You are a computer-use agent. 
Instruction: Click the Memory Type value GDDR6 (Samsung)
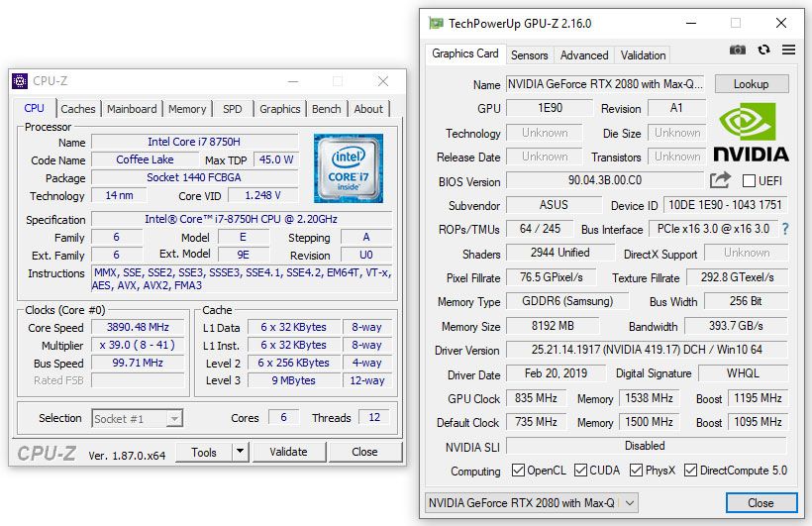click(567, 301)
